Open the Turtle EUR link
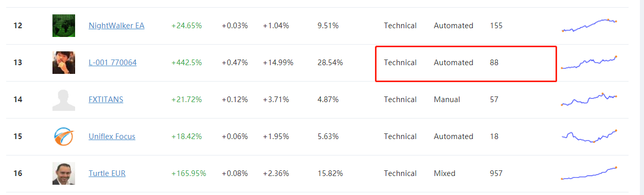The height and width of the screenshot is (195, 644). pos(107,173)
